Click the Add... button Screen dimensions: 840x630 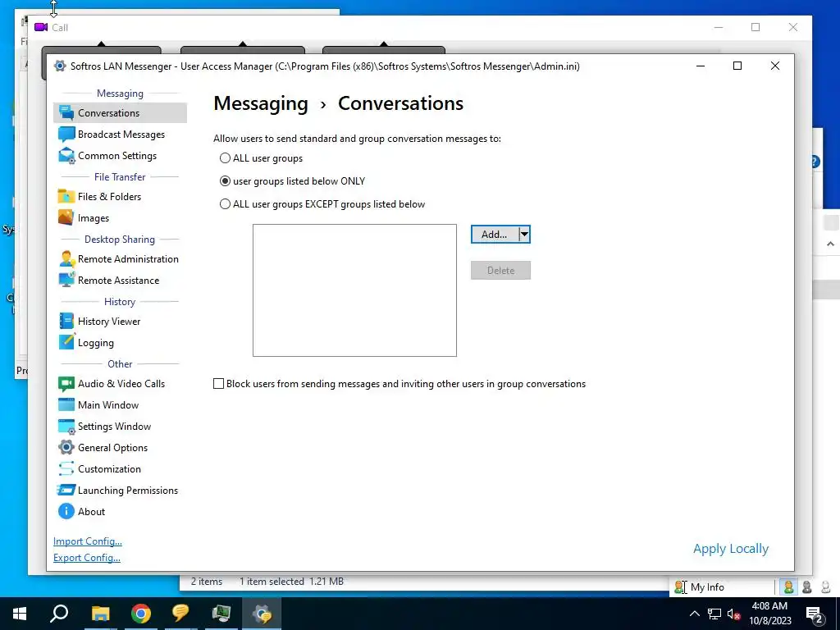(x=495, y=234)
